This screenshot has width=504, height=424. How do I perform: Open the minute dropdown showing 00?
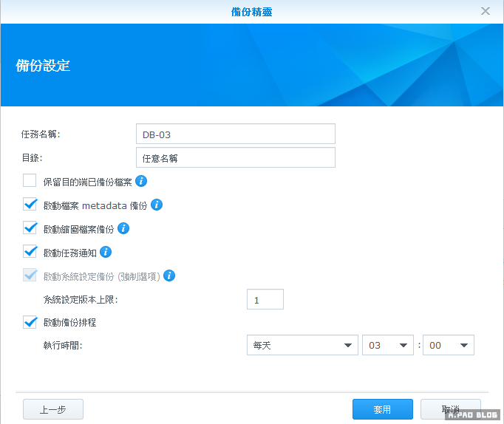click(x=448, y=346)
